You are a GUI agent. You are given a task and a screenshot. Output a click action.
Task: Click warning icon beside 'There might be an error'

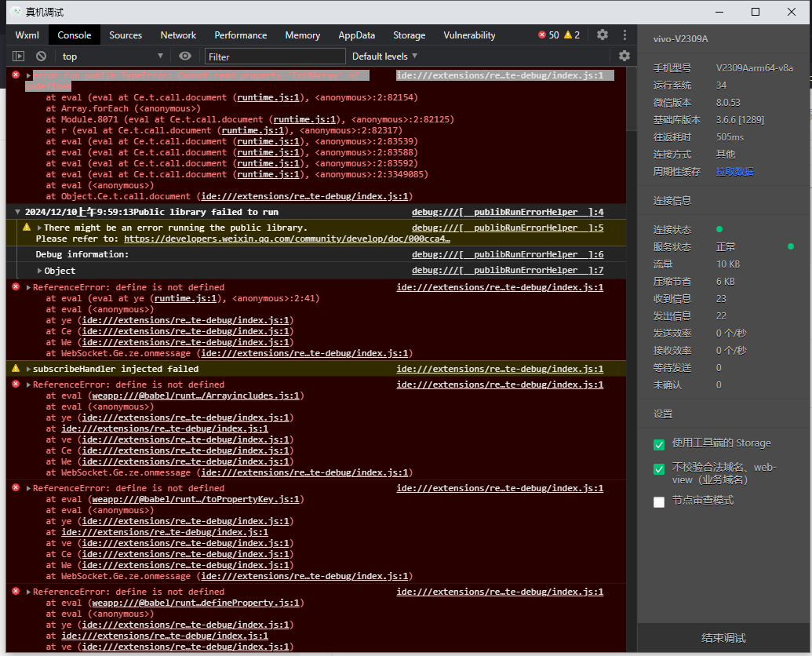[x=27, y=227]
